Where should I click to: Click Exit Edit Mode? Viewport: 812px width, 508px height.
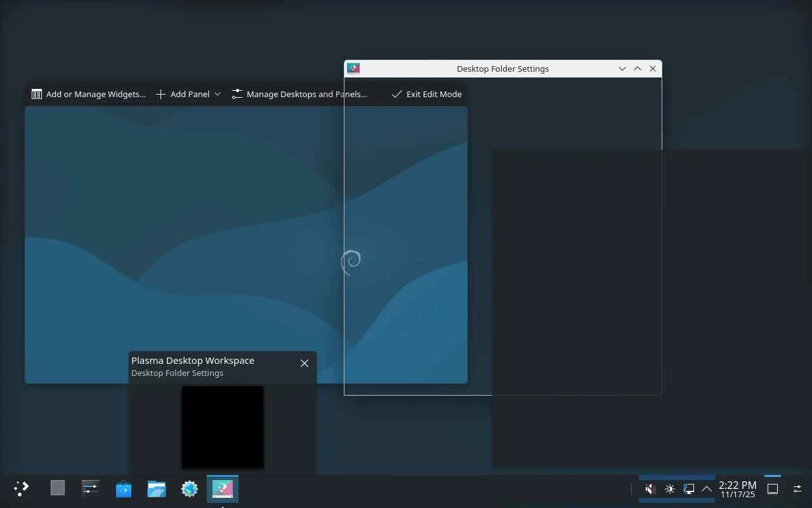[427, 94]
